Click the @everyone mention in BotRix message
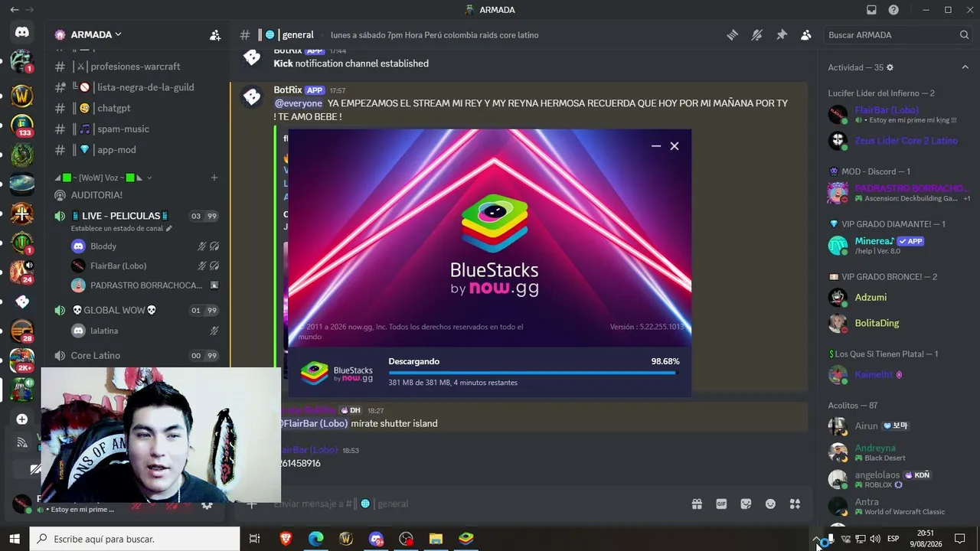 (299, 103)
